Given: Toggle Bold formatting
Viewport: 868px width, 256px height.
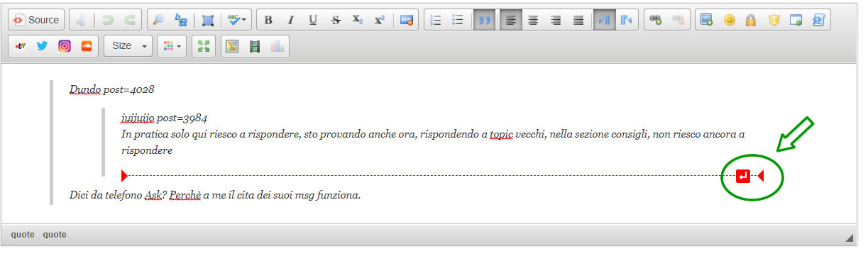Looking at the screenshot, I should [x=268, y=20].
